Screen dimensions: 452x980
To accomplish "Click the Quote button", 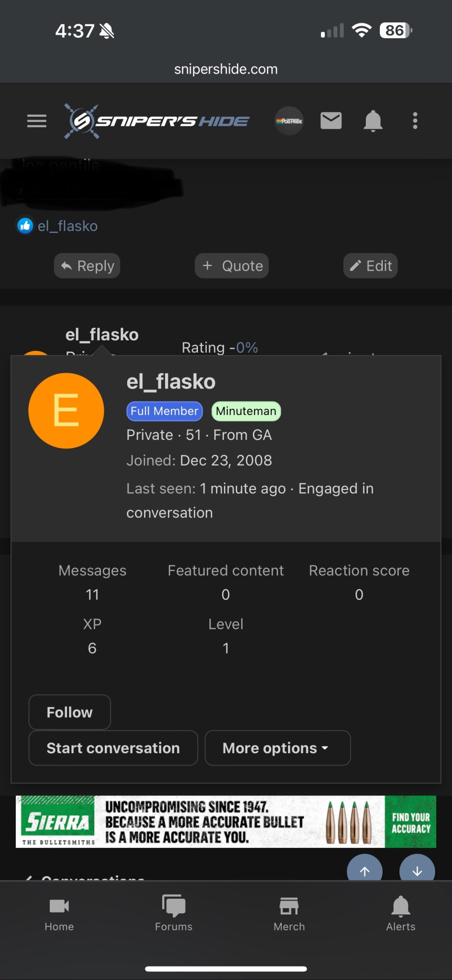I will [x=232, y=266].
